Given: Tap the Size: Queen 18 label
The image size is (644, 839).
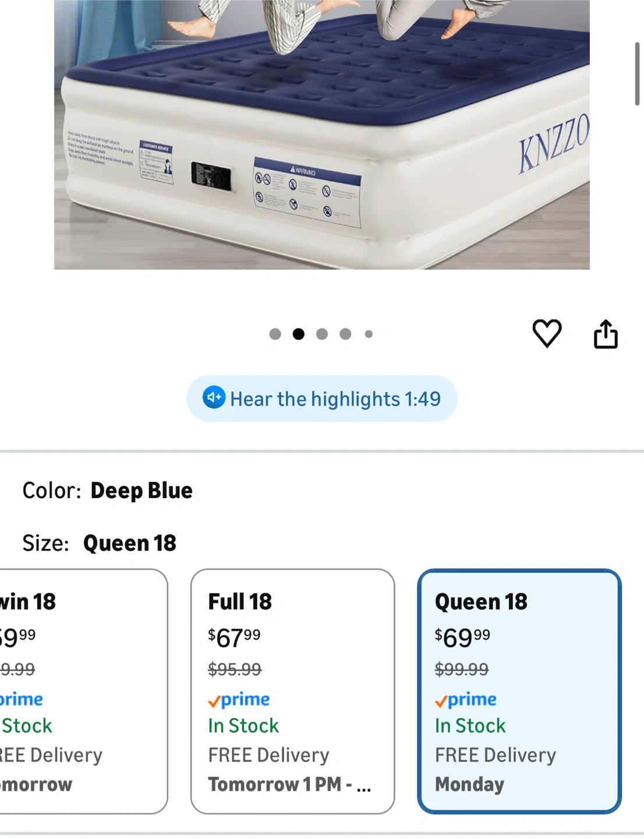Looking at the screenshot, I should tap(99, 543).
